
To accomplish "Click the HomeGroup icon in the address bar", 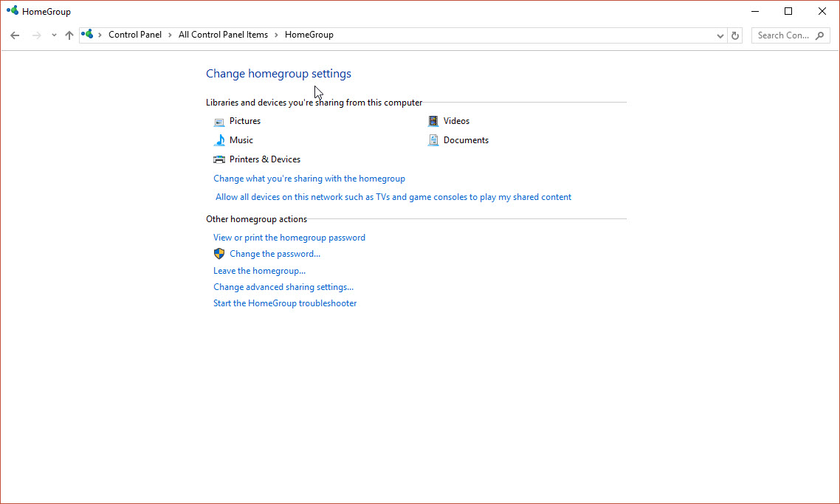I will [x=87, y=34].
